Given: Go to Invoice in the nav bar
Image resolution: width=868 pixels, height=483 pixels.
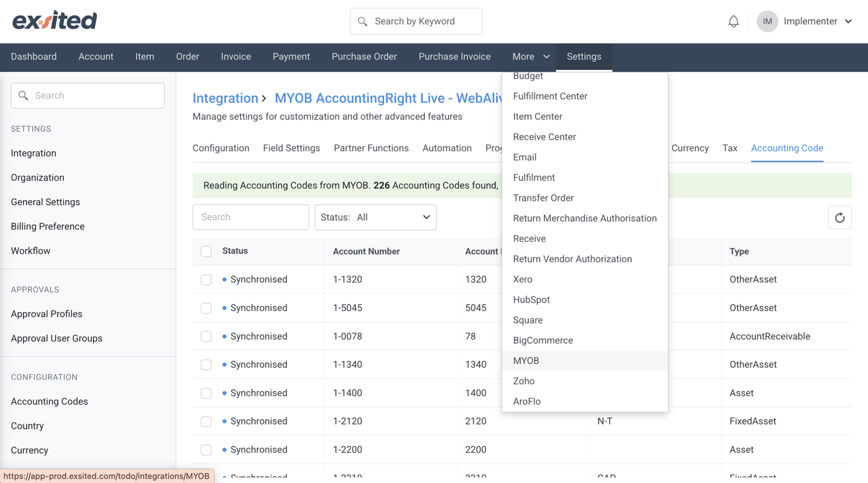Looking at the screenshot, I should click(236, 57).
